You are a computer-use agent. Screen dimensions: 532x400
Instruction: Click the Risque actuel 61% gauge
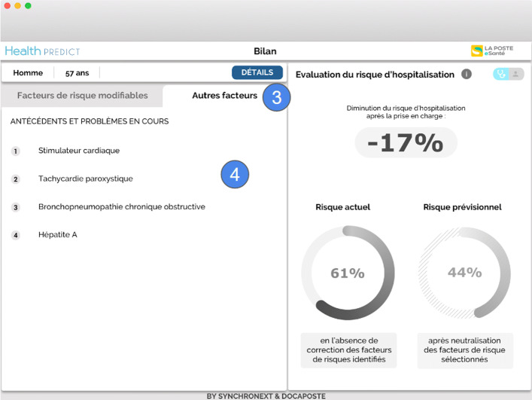coord(348,273)
